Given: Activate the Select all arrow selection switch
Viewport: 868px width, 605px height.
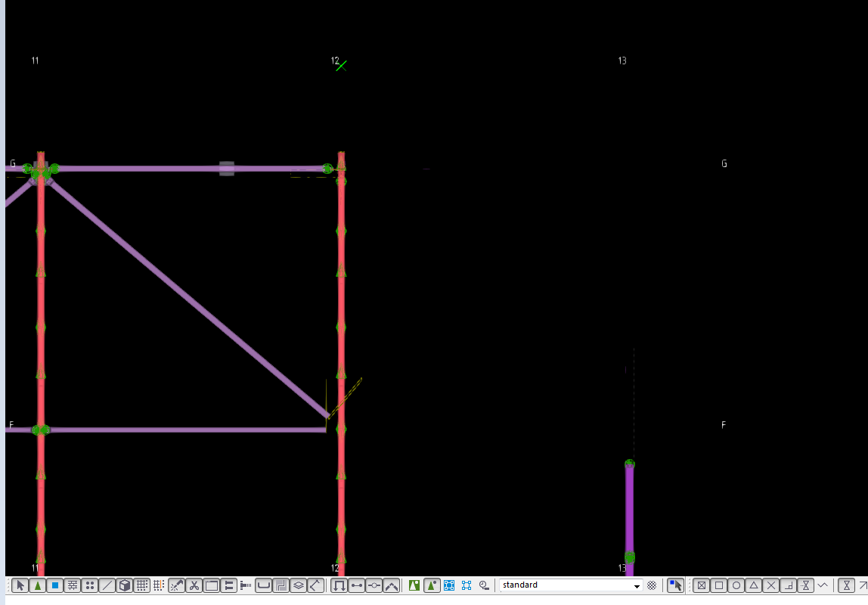Looking at the screenshot, I should [20, 585].
